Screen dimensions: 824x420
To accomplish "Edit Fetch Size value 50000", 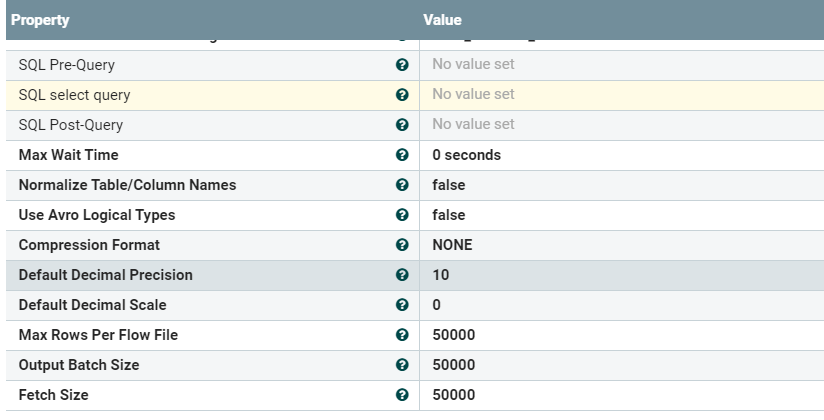I will click(454, 395).
